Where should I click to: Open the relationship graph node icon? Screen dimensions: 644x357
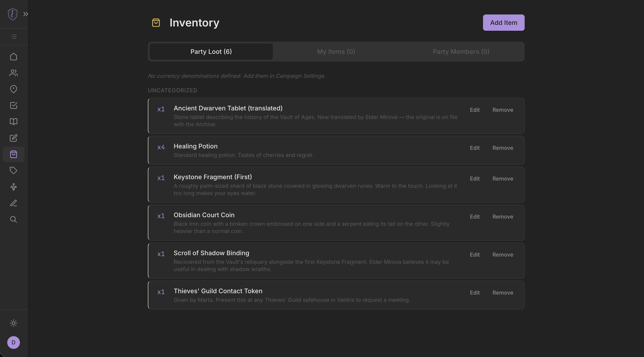coord(14,187)
